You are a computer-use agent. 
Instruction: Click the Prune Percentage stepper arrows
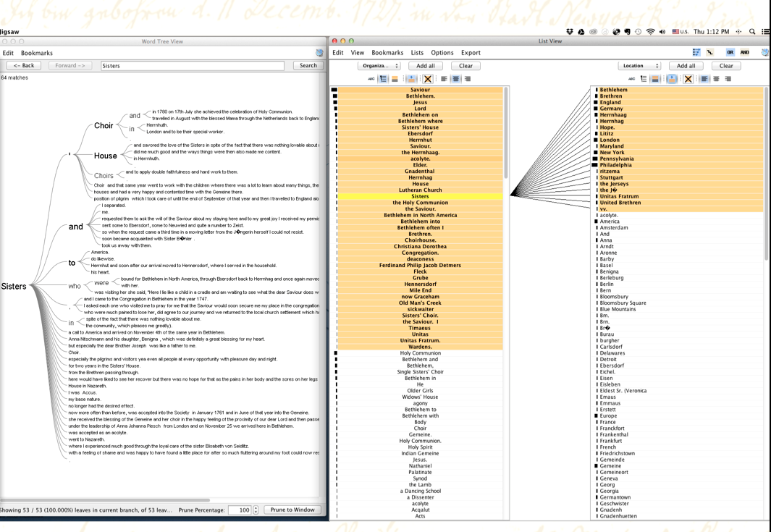pos(256,510)
